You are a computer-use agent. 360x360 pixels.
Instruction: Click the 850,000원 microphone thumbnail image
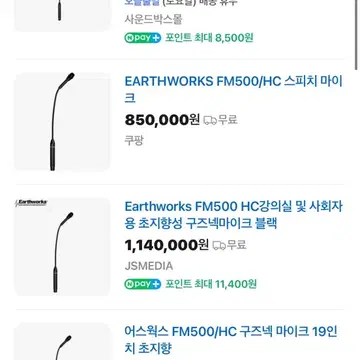[x=62, y=122]
